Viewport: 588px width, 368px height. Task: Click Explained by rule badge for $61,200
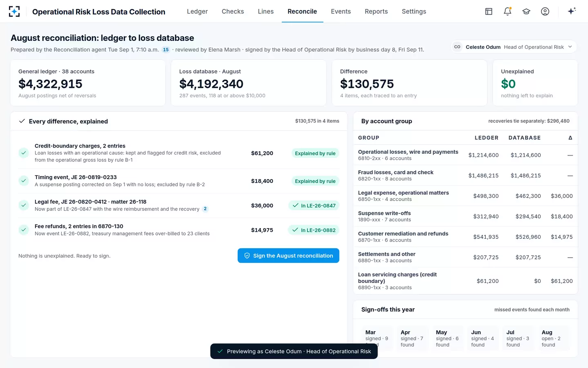tap(315, 153)
